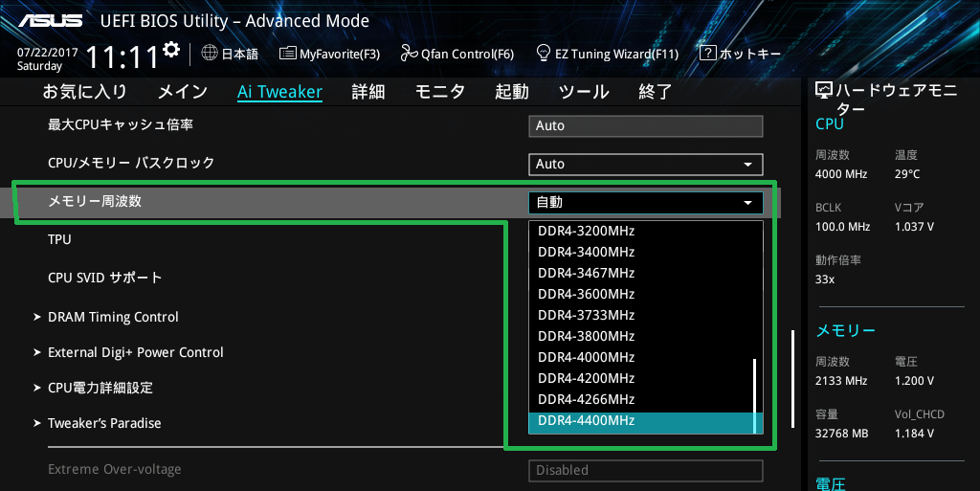Click CPU temperature 29°C

907,174
